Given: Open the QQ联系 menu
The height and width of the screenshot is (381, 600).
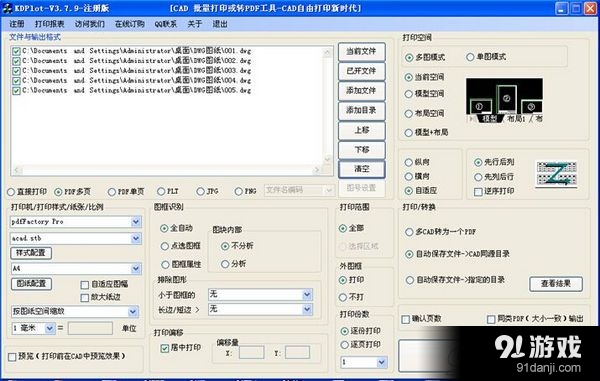Looking at the screenshot, I should (x=166, y=24).
